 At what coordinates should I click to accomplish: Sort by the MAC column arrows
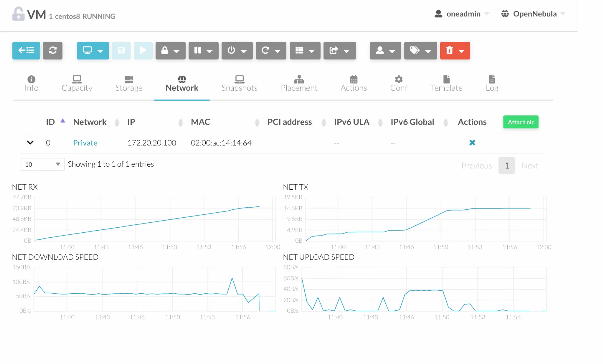pos(257,123)
